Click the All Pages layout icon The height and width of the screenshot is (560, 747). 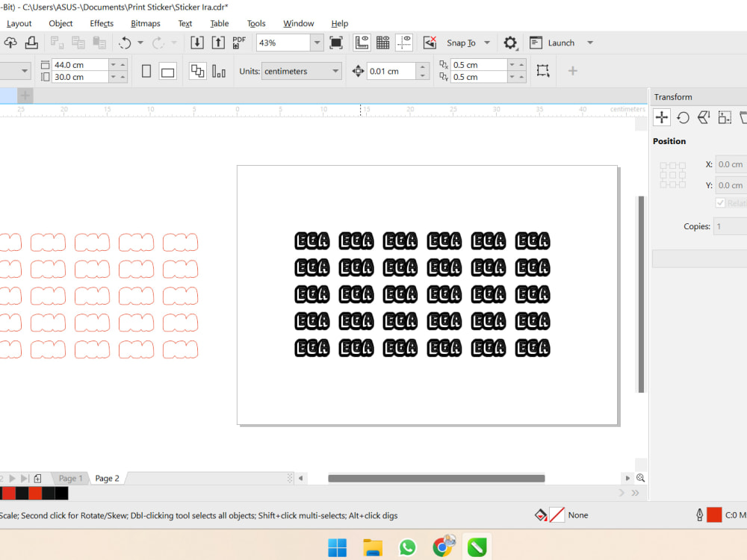tap(197, 72)
